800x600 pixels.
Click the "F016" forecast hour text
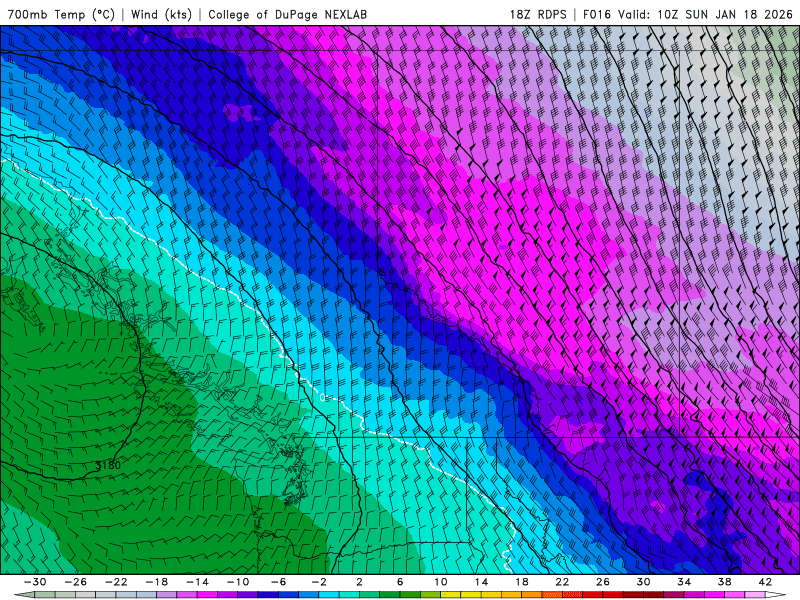click(x=596, y=14)
